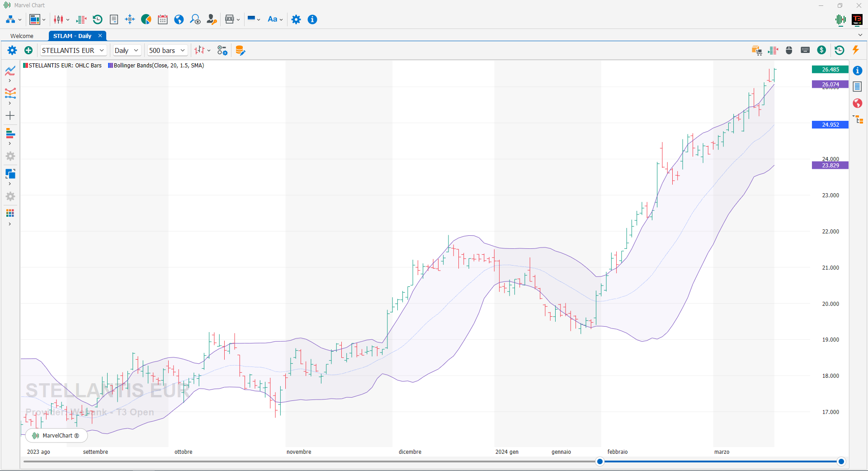
Task: Click the colored grid tiles icon
Action: tap(10, 213)
